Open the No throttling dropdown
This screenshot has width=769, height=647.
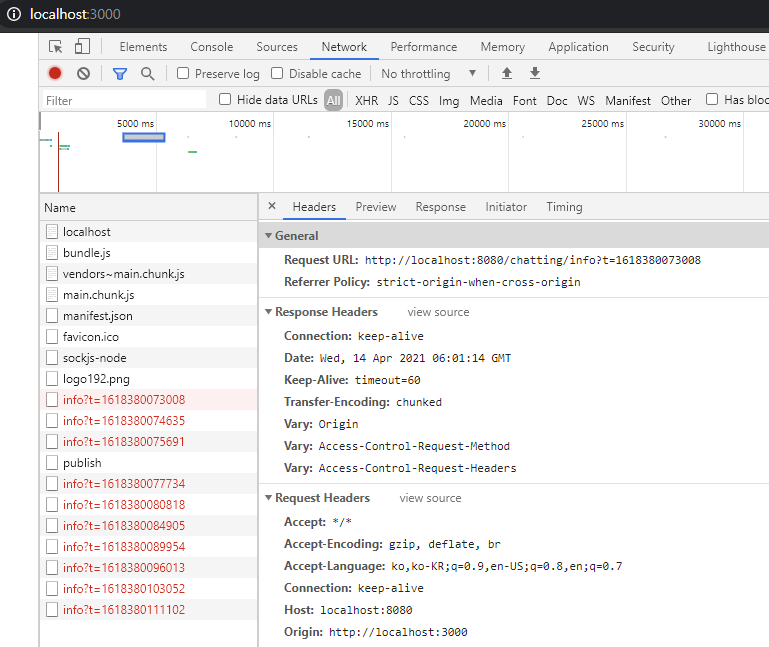[429, 74]
